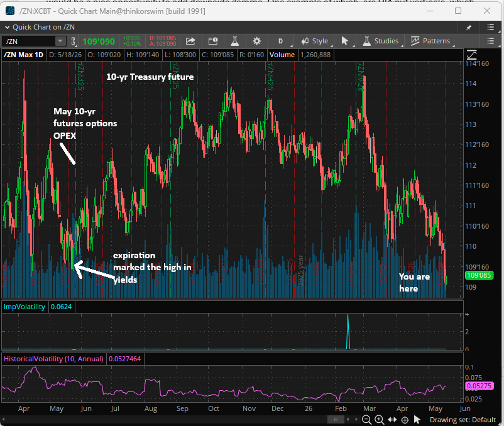The height and width of the screenshot is (426, 504).
Task: Open the drawing tools pointer menu
Action: (x=344, y=41)
